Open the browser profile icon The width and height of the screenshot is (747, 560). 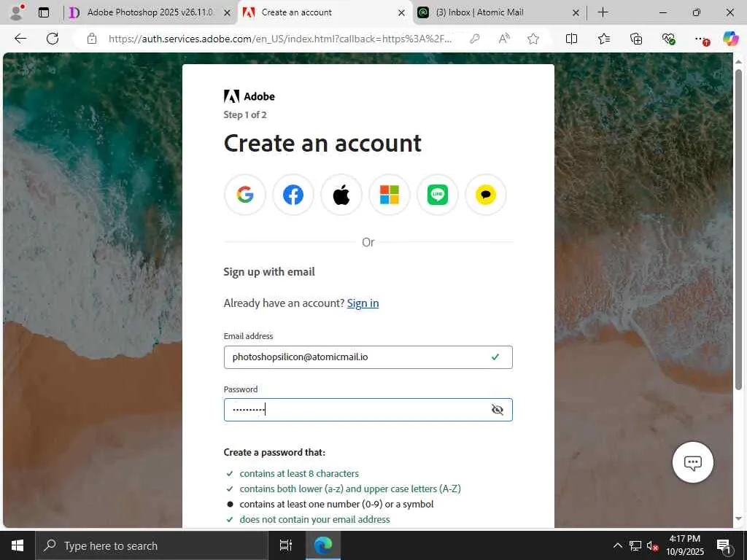click(x=17, y=12)
